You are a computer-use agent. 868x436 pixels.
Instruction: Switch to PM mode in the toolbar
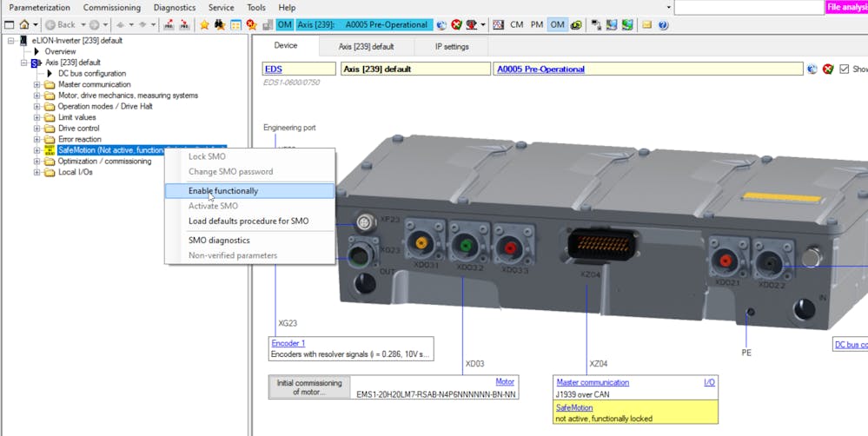(537, 25)
